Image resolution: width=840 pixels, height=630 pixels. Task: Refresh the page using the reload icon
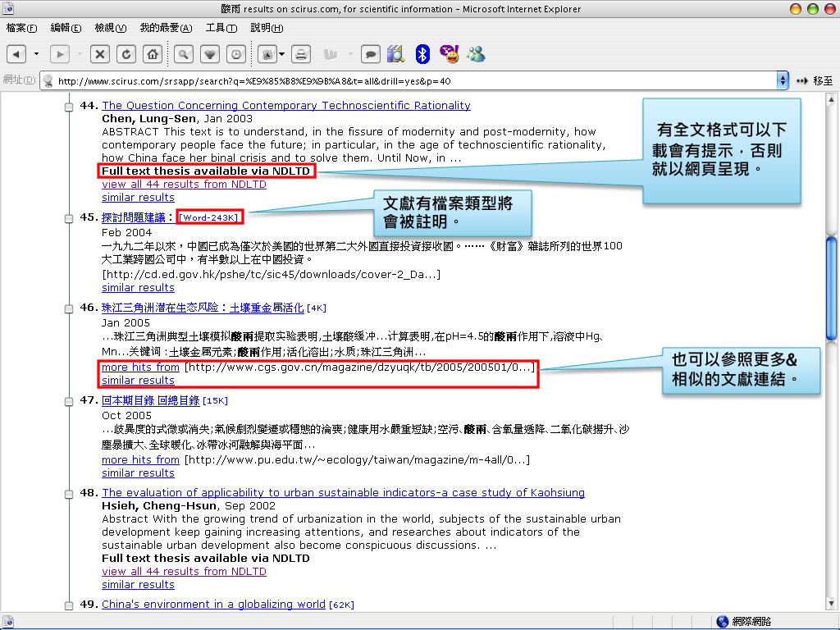pos(126,54)
